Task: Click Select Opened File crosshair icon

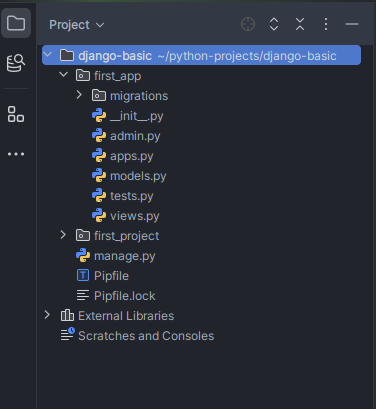Action: pyautogui.click(x=248, y=24)
